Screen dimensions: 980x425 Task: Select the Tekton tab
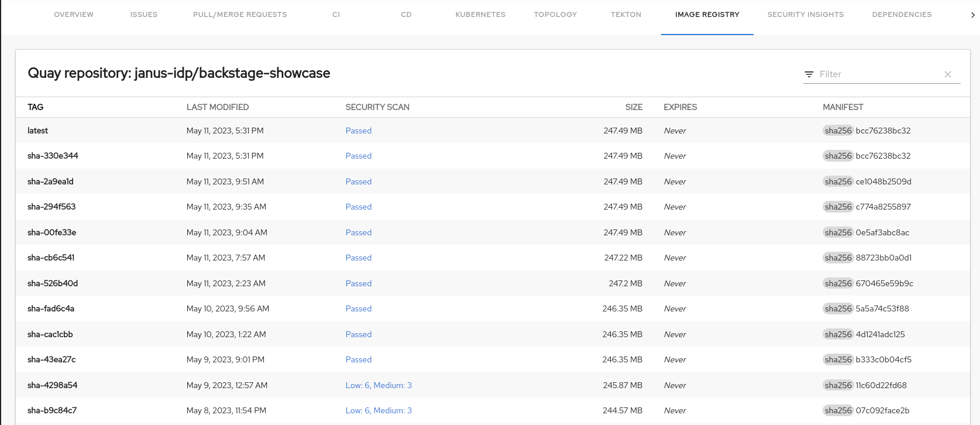625,15
